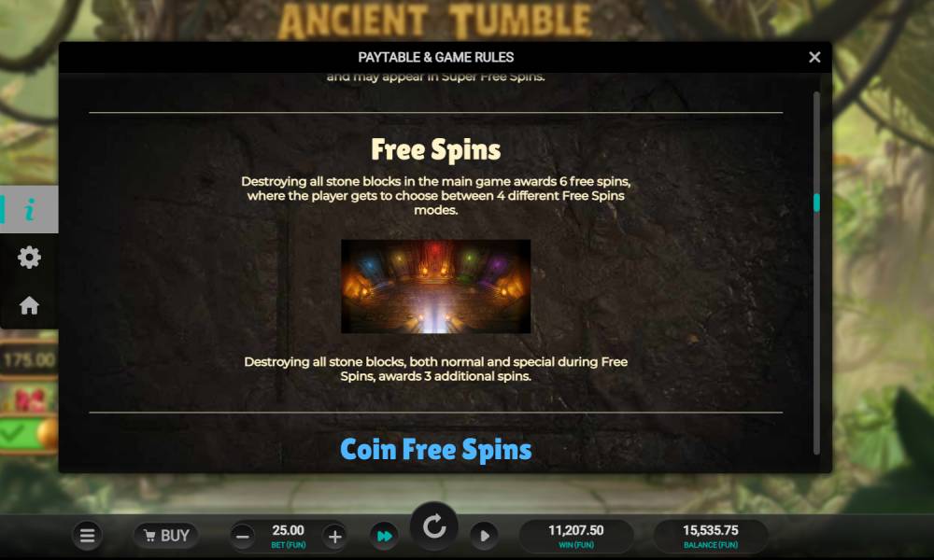Screen dimensions: 934x560
Task: Open the hamburger menu
Action: point(88,536)
